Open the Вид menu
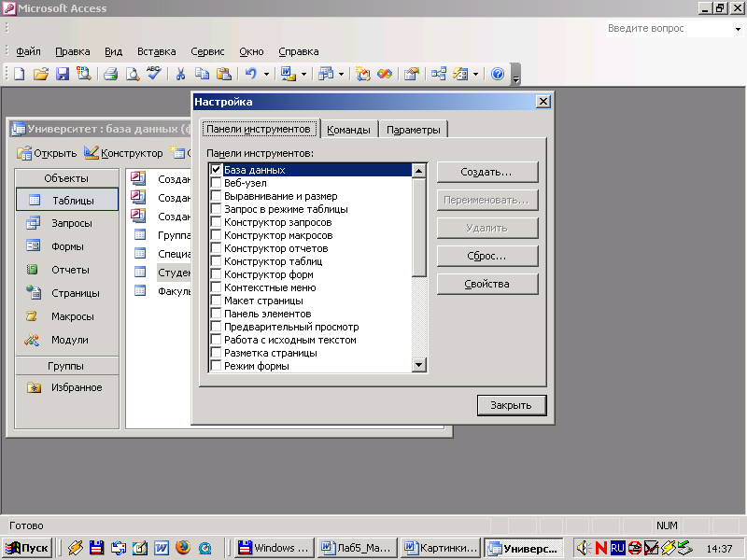Screen dimensions: 747x560 (x=113, y=51)
